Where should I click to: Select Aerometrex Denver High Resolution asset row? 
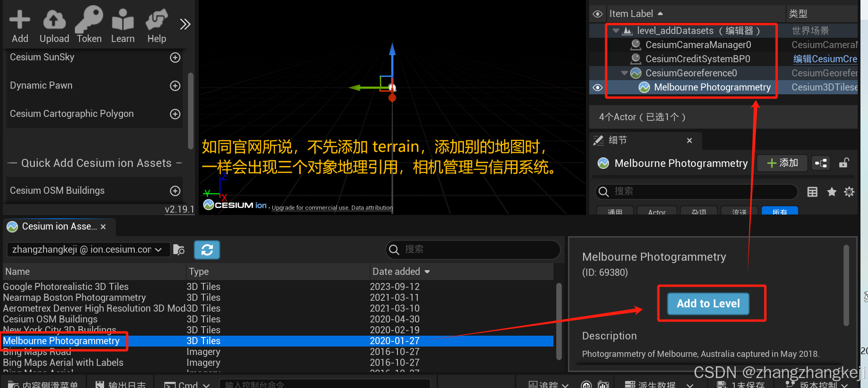click(x=278, y=308)
